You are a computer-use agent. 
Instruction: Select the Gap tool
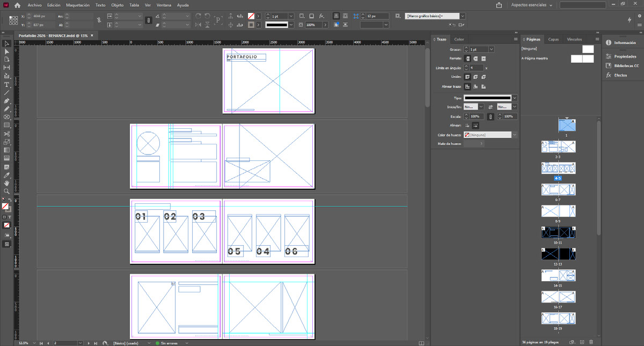(7, 67)
